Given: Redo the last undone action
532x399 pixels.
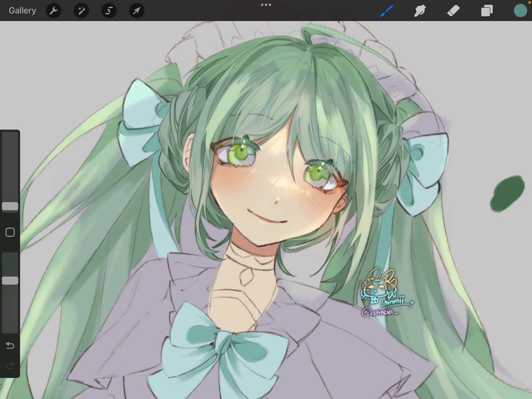Looking at the screenshot, I should (x=10, y=365).
